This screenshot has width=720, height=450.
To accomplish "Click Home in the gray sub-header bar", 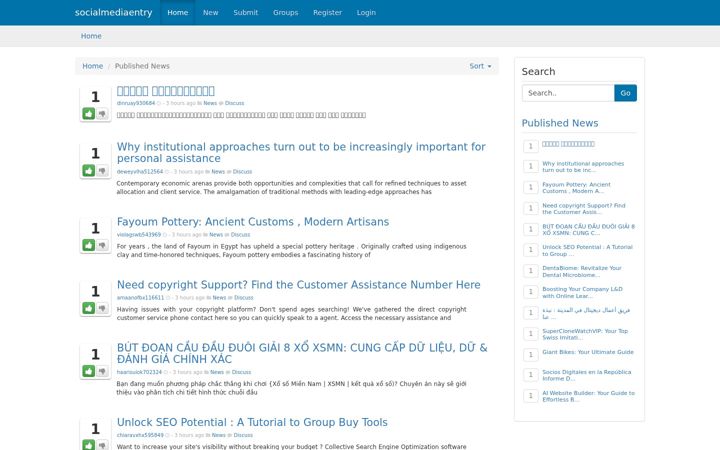I will coord(91,36).
